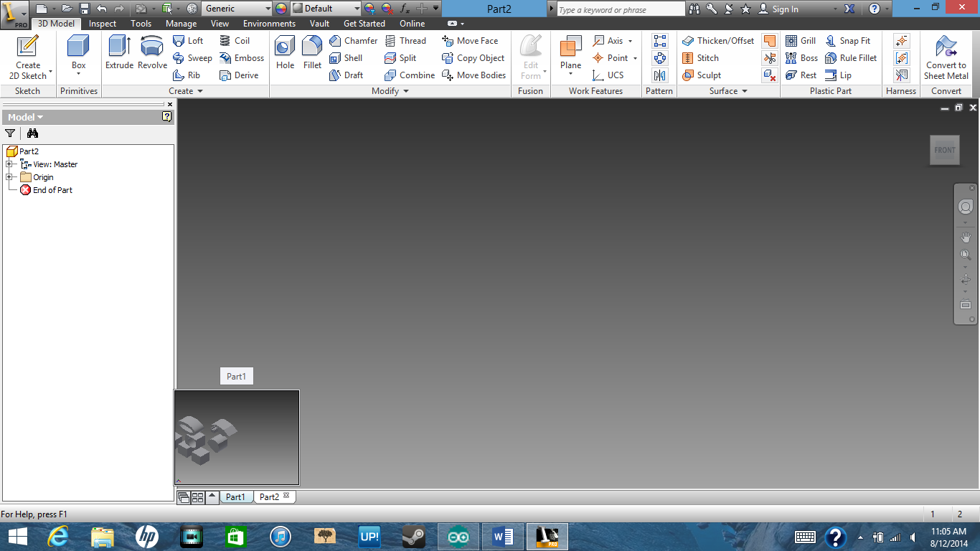
Task: Switch to the Inspect ribbon tab
Action: [102, 23]
